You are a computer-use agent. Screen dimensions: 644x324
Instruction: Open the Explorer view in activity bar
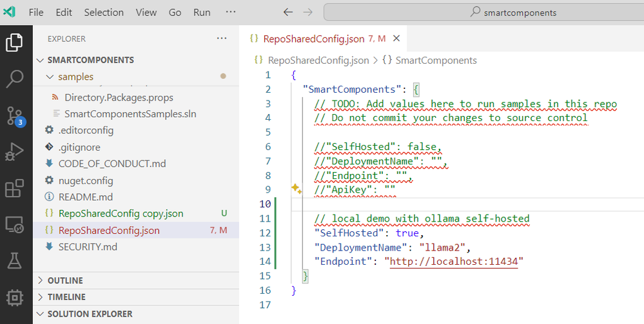[x=15, y=43]
